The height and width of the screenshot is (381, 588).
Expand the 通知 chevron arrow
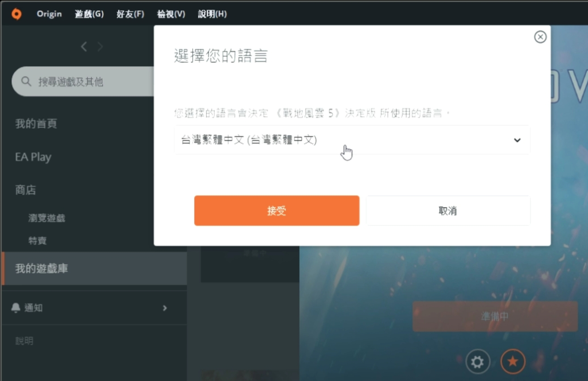[x=165, y=308]
